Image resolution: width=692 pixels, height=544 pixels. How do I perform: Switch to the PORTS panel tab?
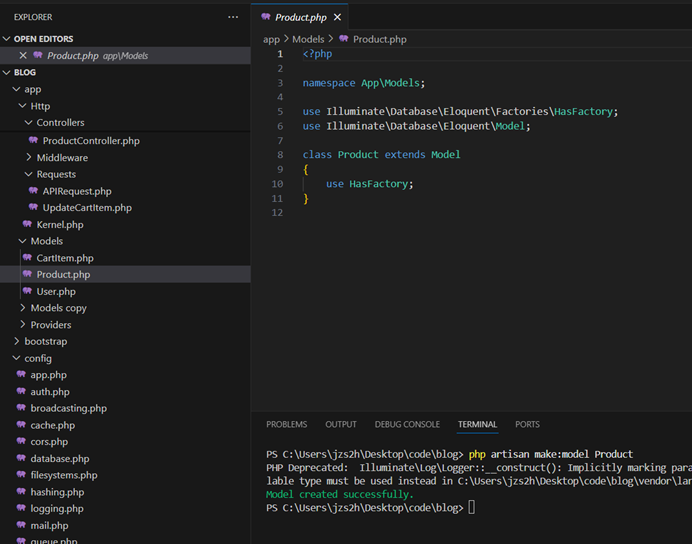[x=527, y=424]
